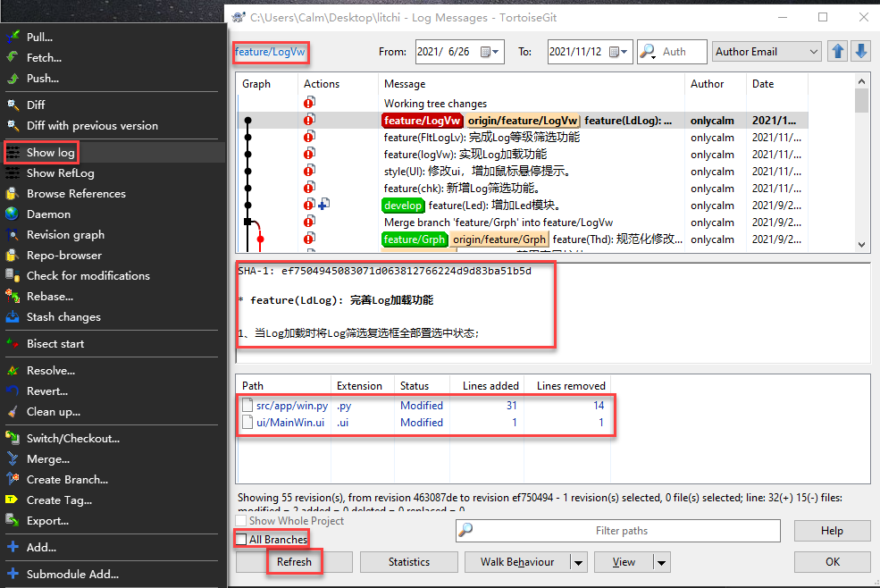Click the develop branch label
The image size is (880, 588).
[x=403, y=206]
